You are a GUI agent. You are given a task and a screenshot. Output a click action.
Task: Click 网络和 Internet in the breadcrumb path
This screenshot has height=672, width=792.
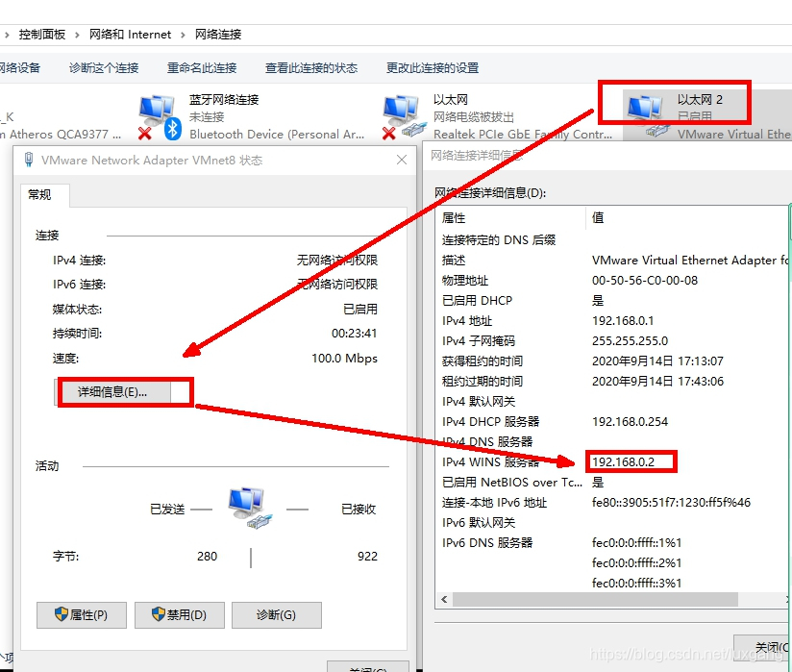[130, 35]
